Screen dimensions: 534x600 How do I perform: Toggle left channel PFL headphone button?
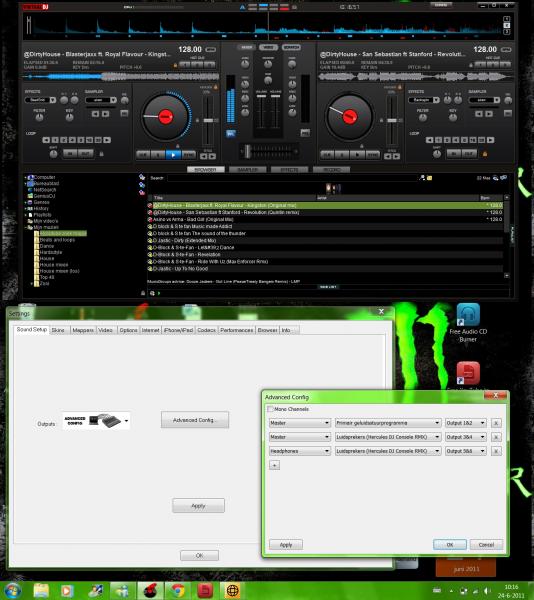click(x=231, y=133)
